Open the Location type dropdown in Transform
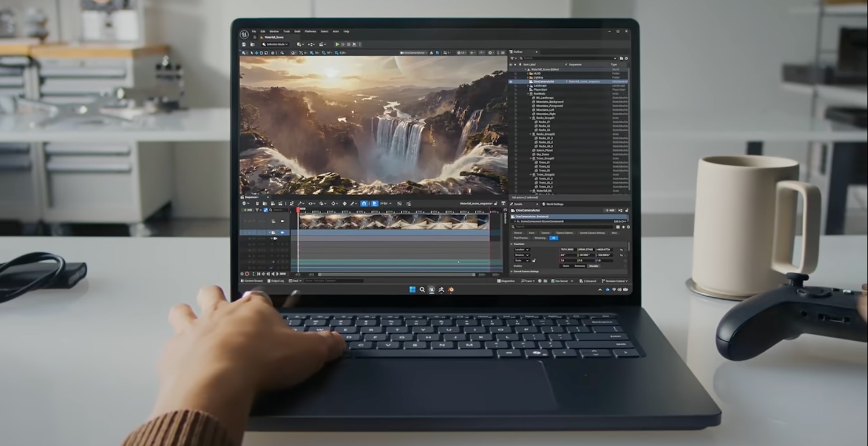The height and width of the screenshot is (446, 868). (x=522, y=249)
